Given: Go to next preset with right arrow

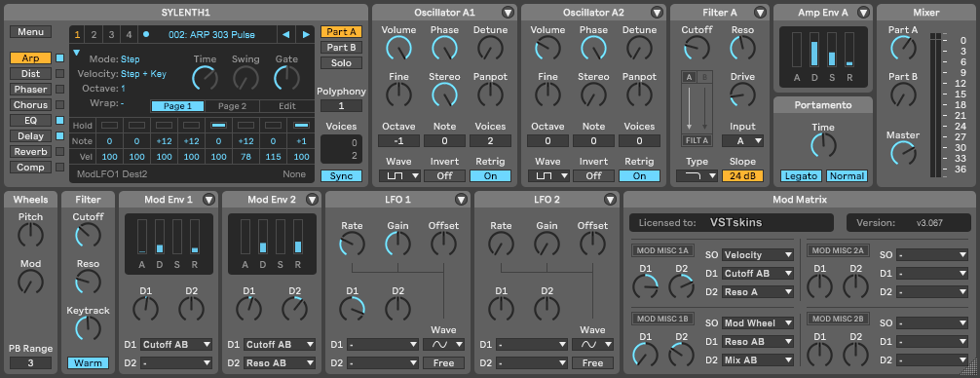Looking at the screenshot, I should 306,35.
